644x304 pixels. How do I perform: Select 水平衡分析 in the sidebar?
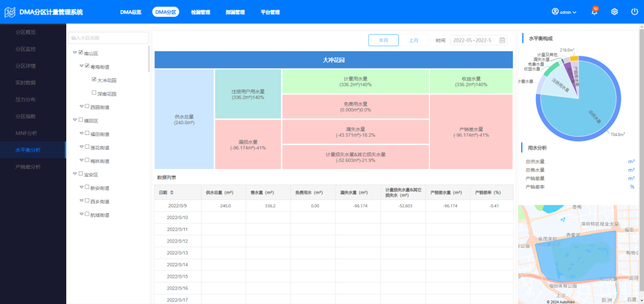click(33, 150)
